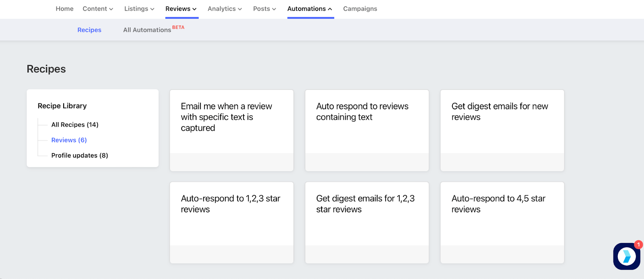644x279 pixels.
Task: Open 'Get digest emails for 1,2,3 star reviews' recipe
Action: [x=367, y=223]
